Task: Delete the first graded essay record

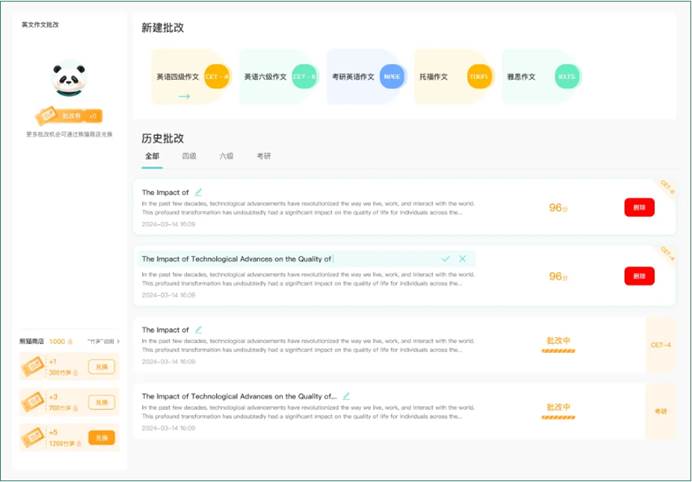Action: coord(639,207)
